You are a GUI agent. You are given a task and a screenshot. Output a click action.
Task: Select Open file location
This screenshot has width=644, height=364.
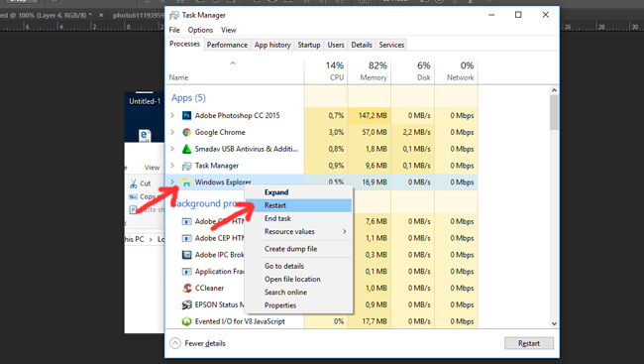tap(298, 280)
